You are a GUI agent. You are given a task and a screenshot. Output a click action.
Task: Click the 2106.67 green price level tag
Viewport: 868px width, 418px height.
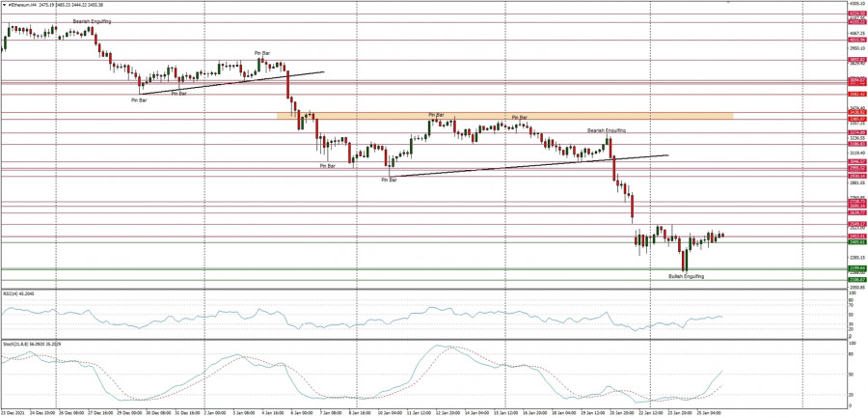857,280
